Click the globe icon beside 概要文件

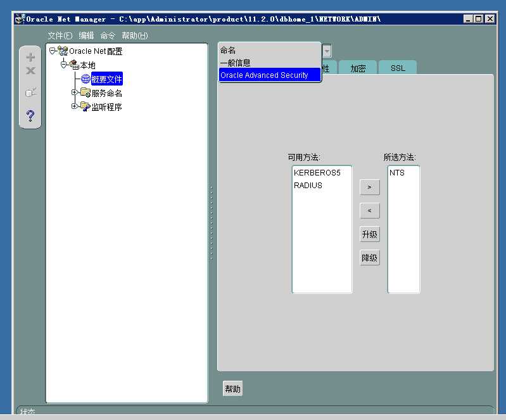[x=85, y=79]
